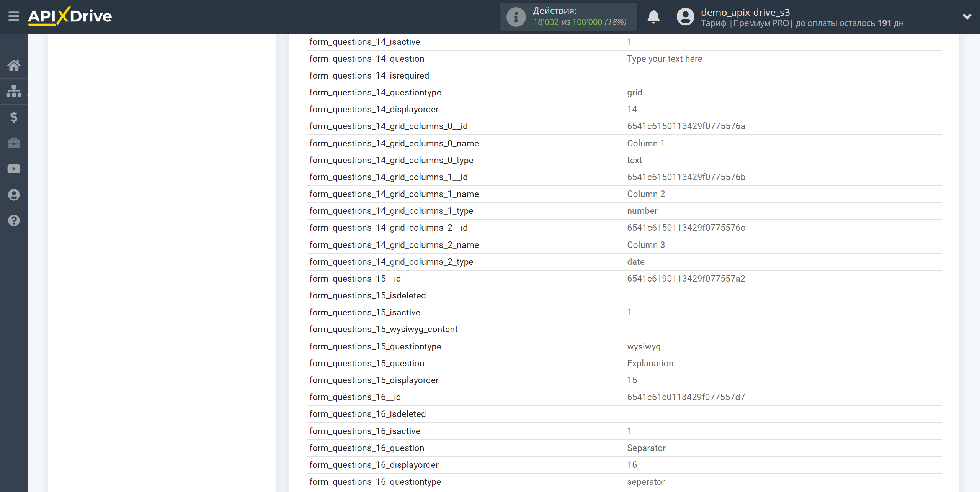Open the briefcase sidebar icon
Image resolution: width=980 pixels, height=492 pixels.
pos(14,143)
